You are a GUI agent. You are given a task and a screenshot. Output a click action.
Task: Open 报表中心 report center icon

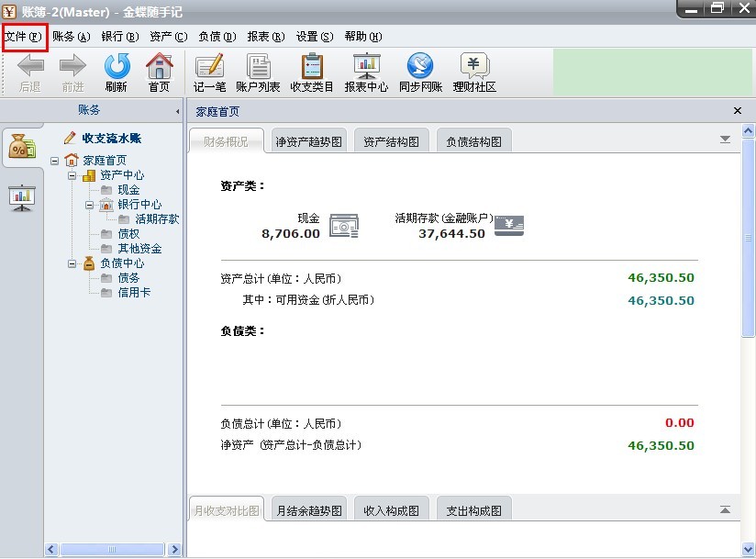pos(366,65)
